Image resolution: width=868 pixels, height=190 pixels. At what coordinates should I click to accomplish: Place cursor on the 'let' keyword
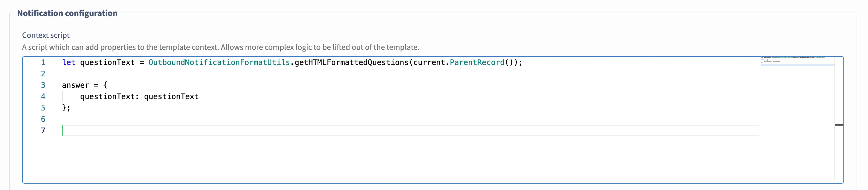(x=69, y=62)
